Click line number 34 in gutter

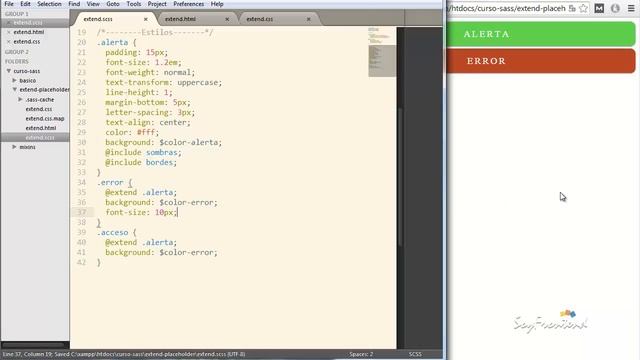tap(82, 182)
